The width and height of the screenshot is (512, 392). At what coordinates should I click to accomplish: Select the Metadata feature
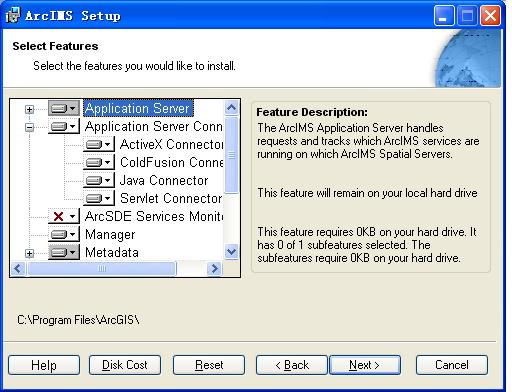point(112,252)
